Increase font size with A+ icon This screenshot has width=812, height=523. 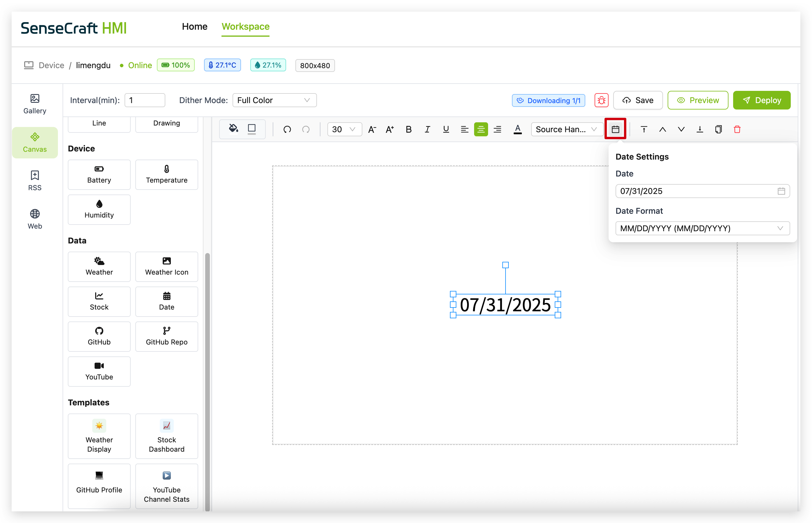coord(390,129)
